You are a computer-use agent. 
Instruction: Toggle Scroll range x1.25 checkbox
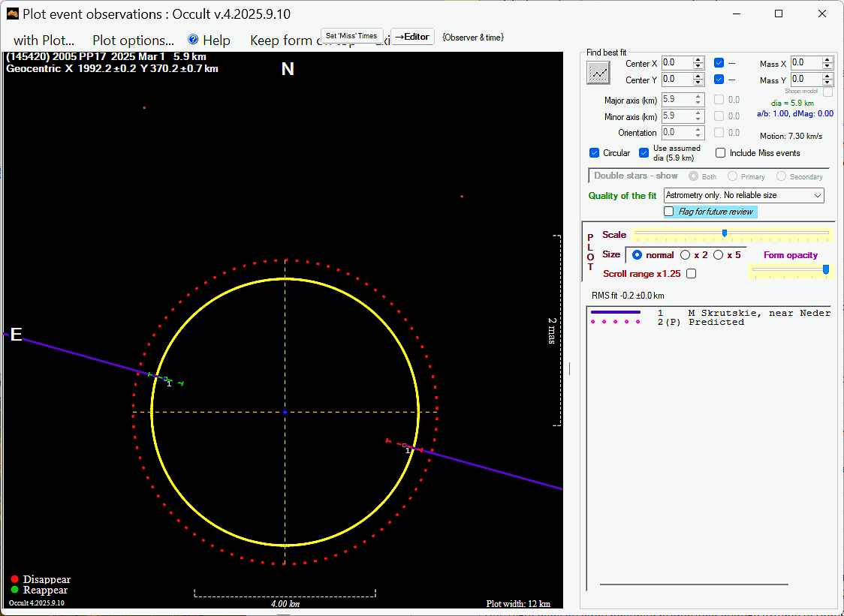692,274
